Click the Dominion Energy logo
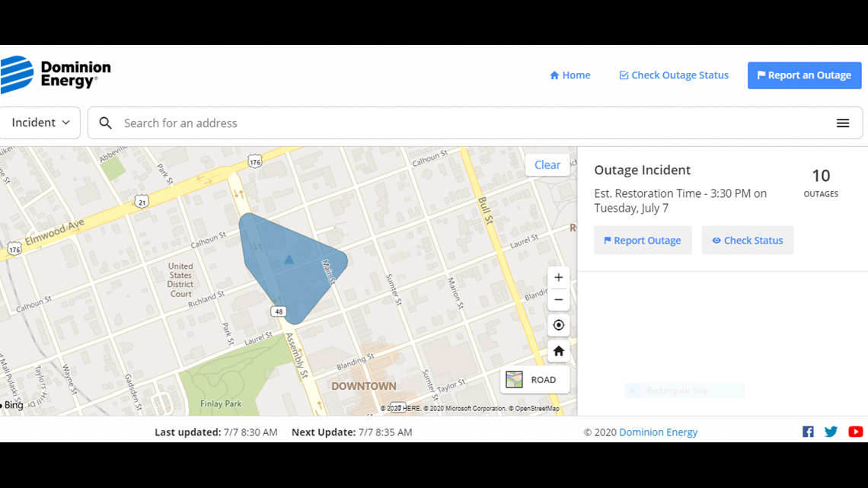 pyautogui.click(x=56, y=75)
